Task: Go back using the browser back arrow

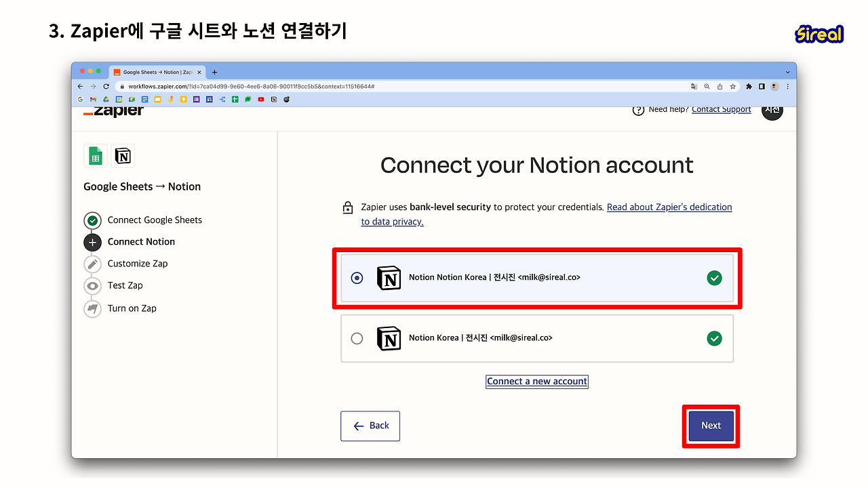Action: click(81, 86)
